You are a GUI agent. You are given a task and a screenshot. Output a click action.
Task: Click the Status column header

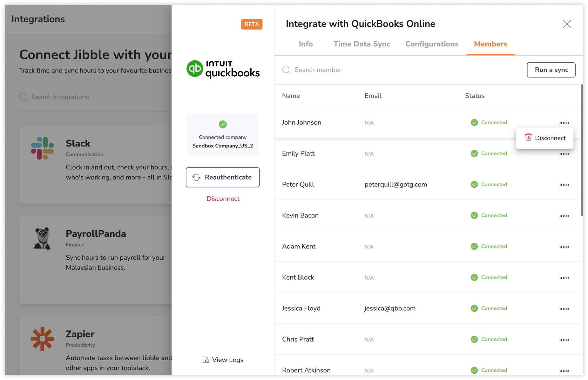(x=475, y=96)
